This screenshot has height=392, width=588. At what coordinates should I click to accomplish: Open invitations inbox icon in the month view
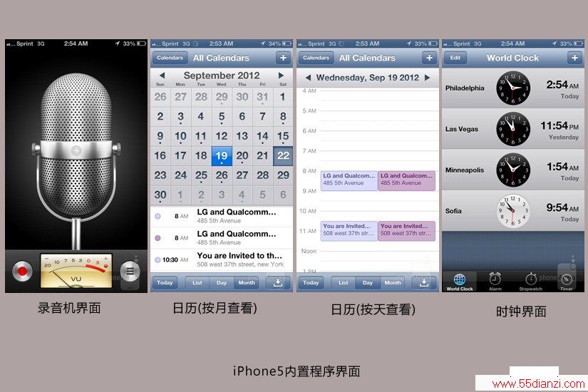[x=278, y=282]
